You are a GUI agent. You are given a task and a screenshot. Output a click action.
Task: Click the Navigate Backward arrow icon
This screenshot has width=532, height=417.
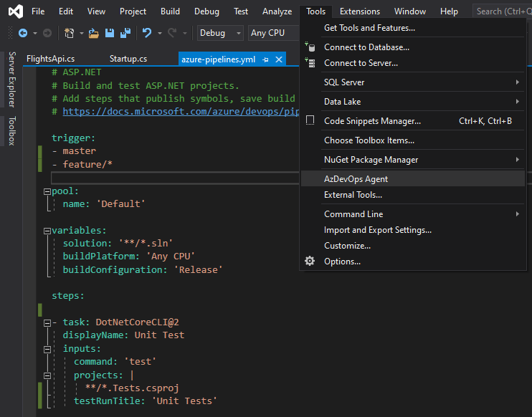23,33
